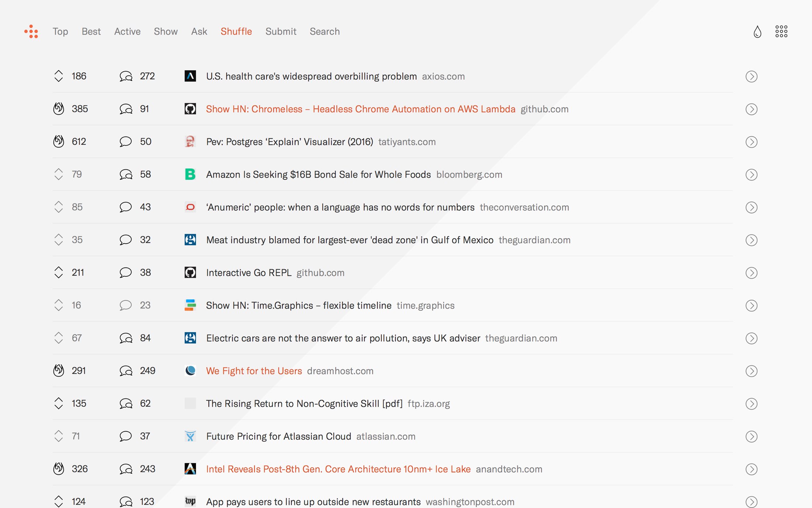The height and width of the screenshot is (508, 812).
Task: Open the Search page
Action: [x=325, y=31]
